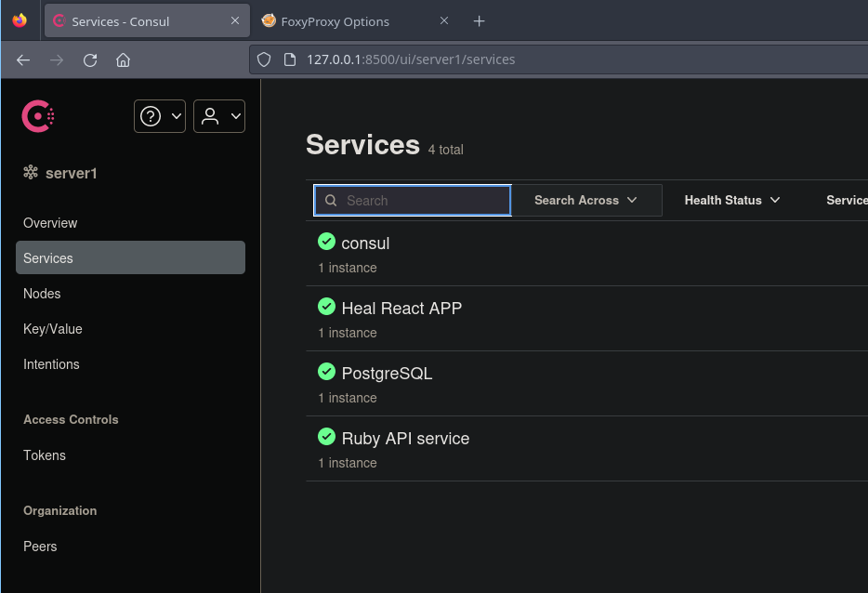Image resolution: width=868 pixels, height=593 pixels.
Task: Open the consul service
Action: coord(365,244)
